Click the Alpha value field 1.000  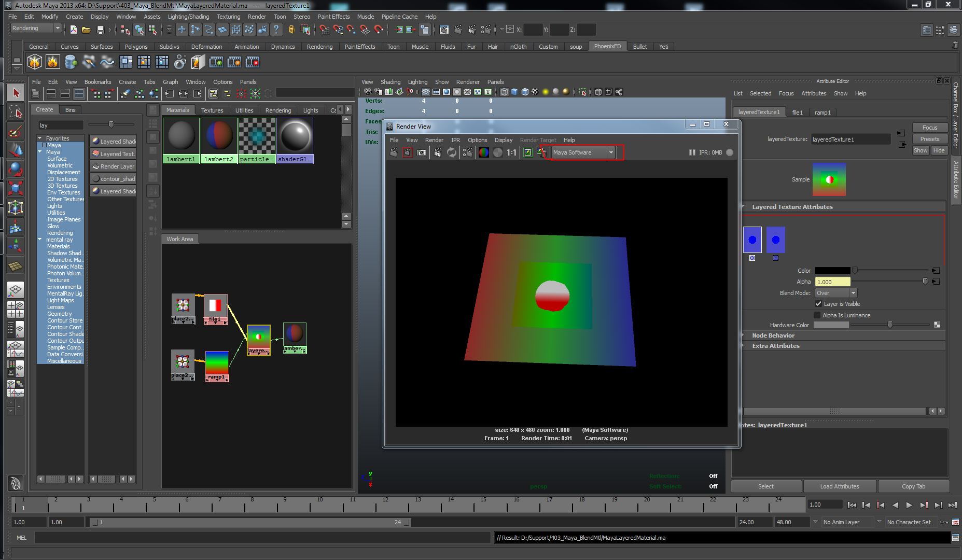832,282
